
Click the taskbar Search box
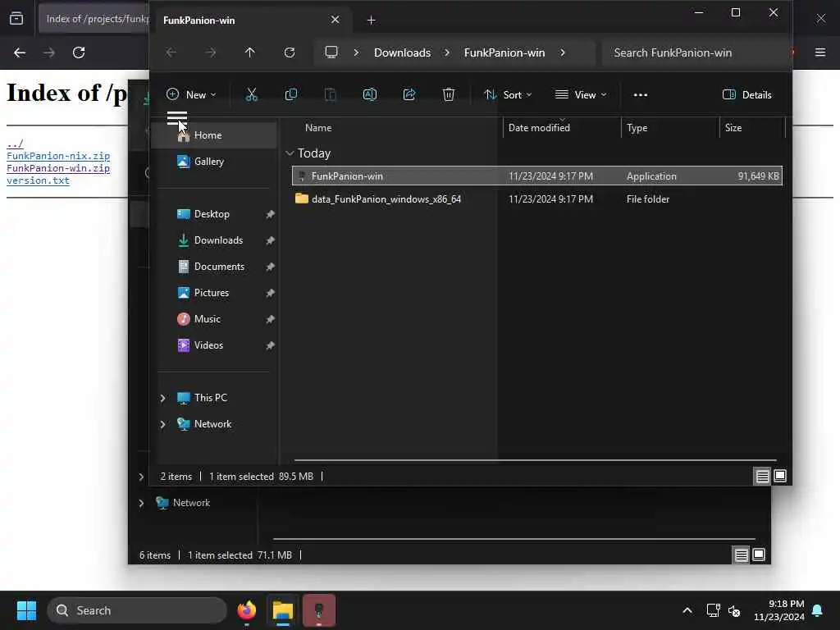coord(137,610)
